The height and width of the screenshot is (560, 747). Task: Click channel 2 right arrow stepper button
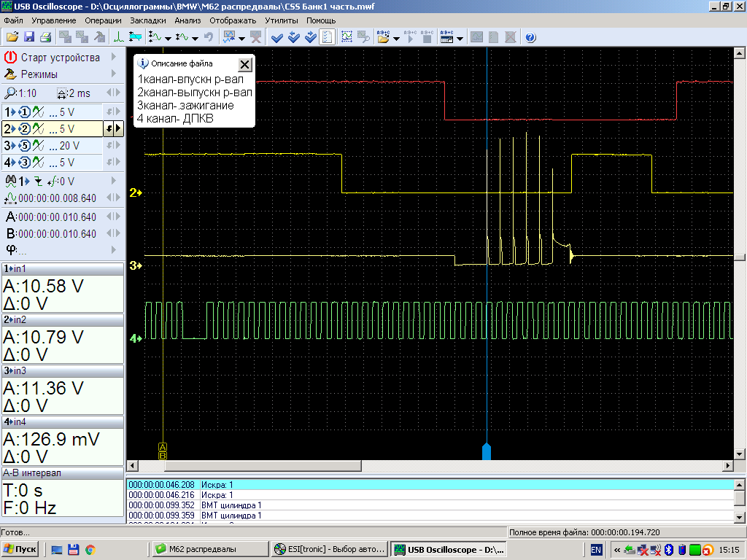point(119,128)
